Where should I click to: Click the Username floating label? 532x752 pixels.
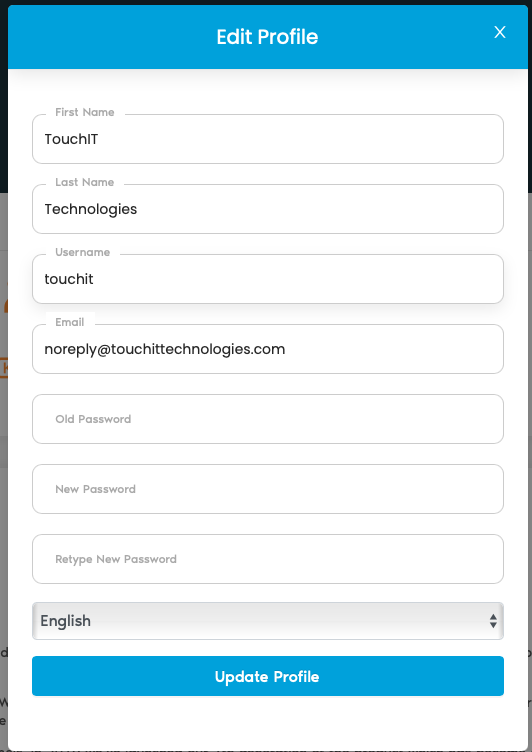pos(83,252)
